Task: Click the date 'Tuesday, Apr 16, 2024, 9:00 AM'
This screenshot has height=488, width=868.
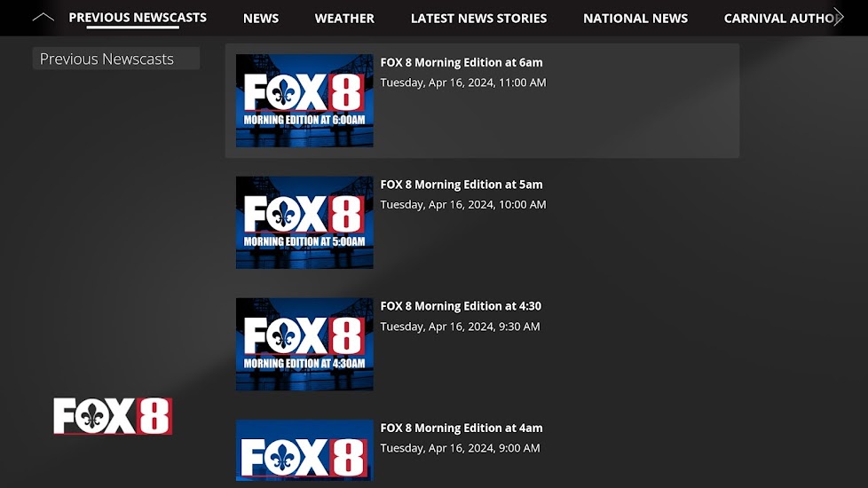Action: tap(460, 448)
